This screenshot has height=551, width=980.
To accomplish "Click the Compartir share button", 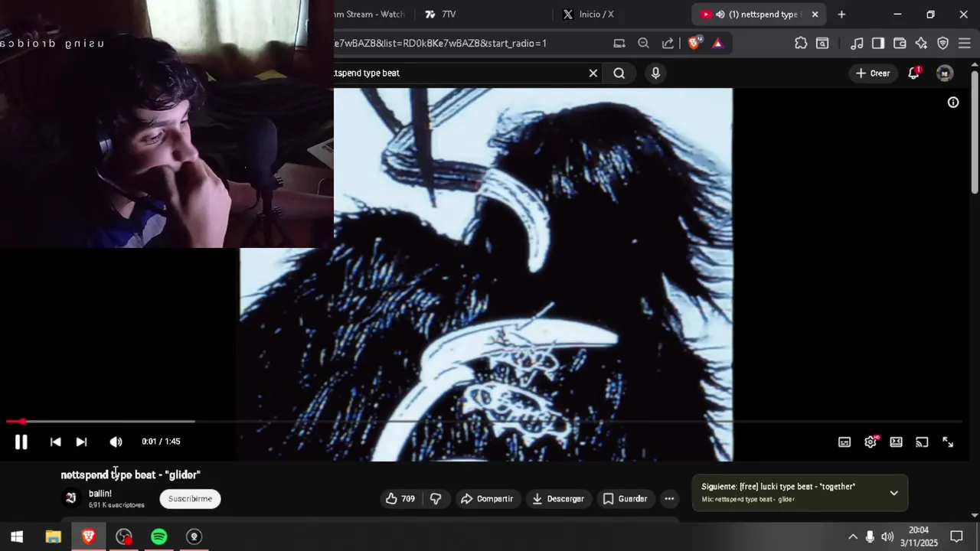I will coord(487,499).
